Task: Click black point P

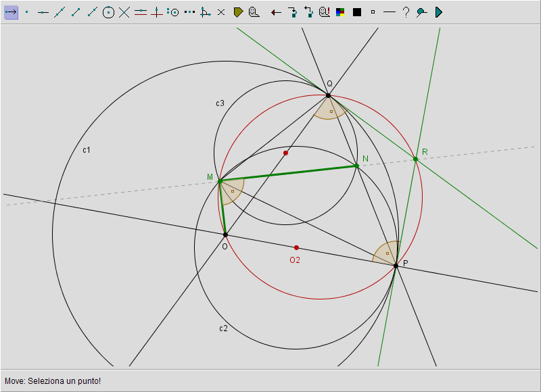Action: tap(396, 266)
